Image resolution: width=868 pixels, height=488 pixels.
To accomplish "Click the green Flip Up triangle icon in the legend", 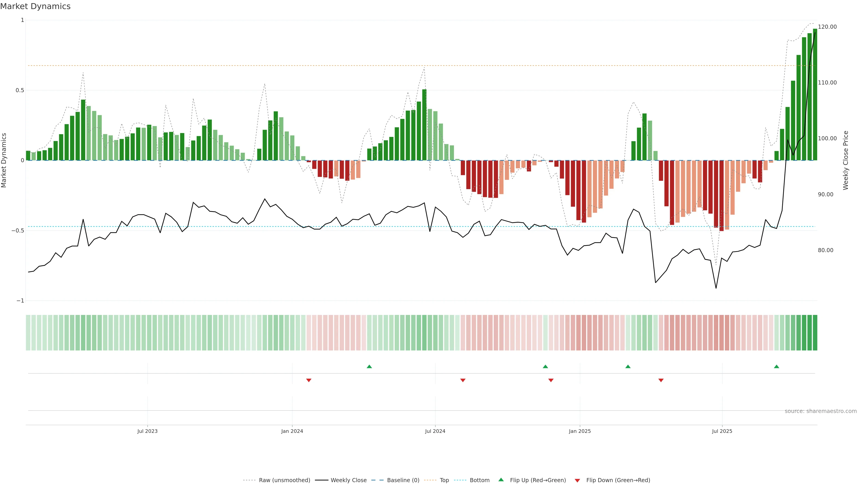I will coord(501,480).
